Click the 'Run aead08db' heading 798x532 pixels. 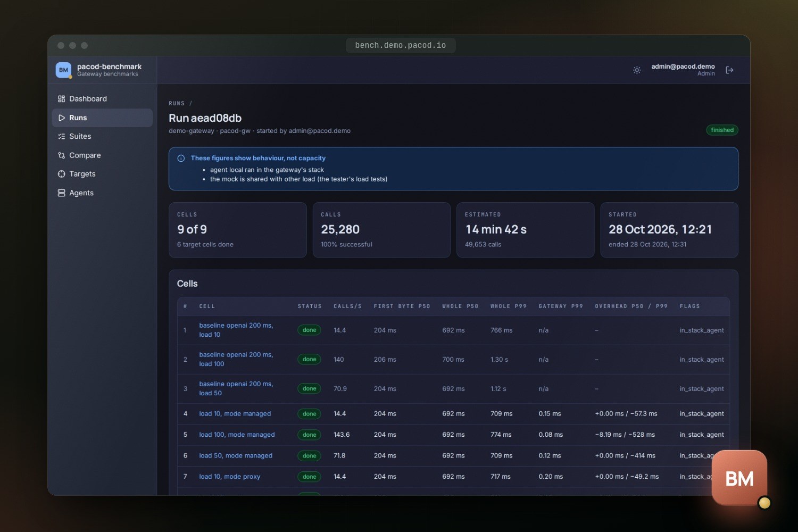pos(205,118)
